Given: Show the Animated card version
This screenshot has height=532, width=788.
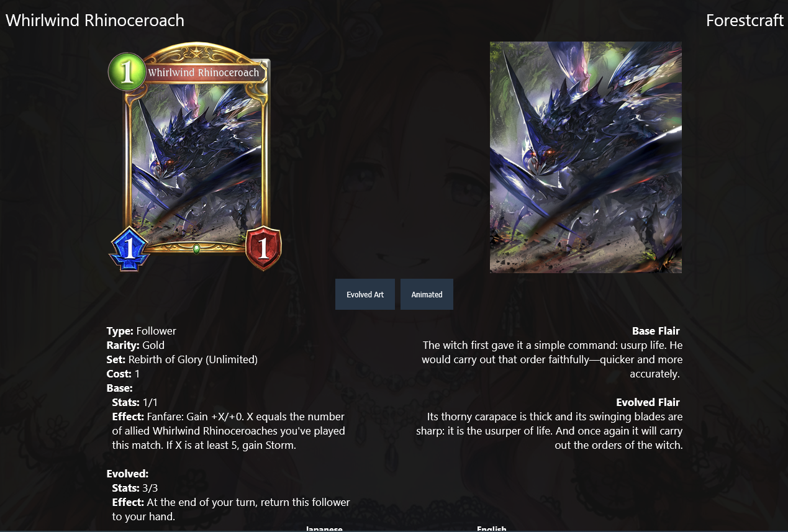Looking at the screenshot, I should tap(427, 294).
